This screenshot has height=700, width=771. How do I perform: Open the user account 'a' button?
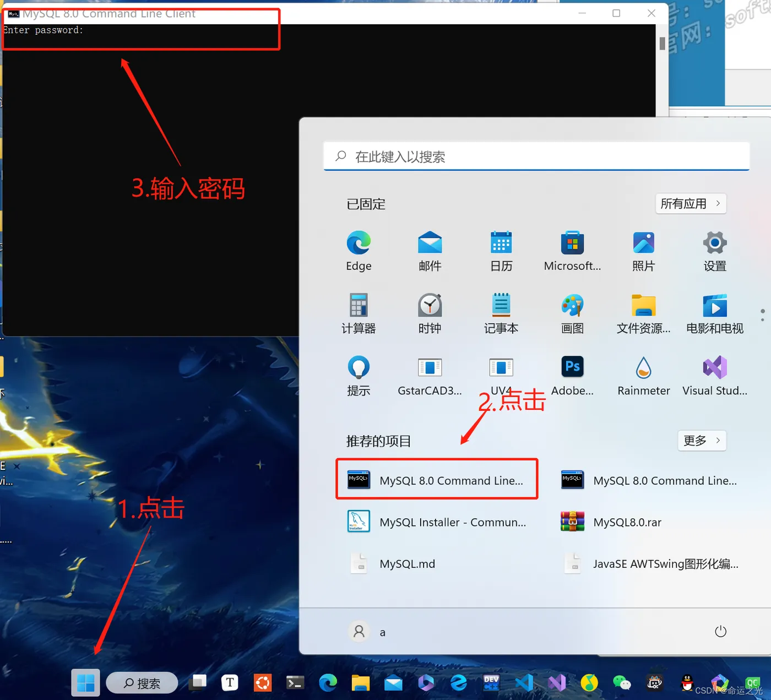point(368,632)
